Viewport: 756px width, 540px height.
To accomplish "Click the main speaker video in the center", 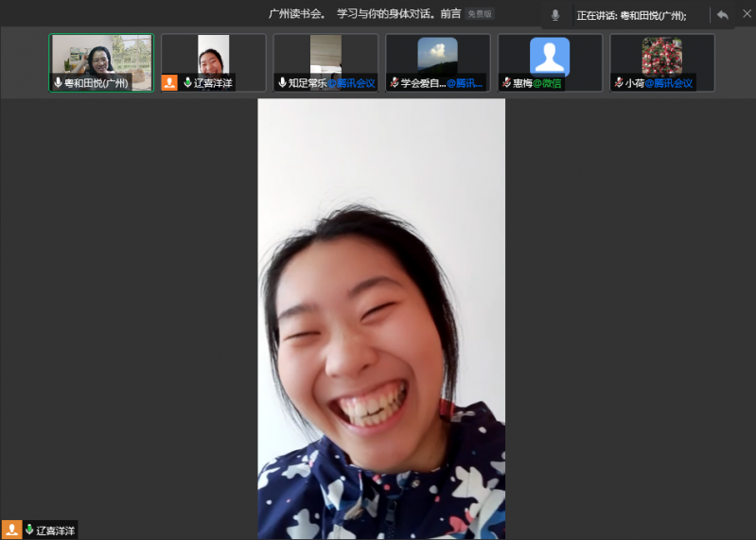I will (381, 319).
